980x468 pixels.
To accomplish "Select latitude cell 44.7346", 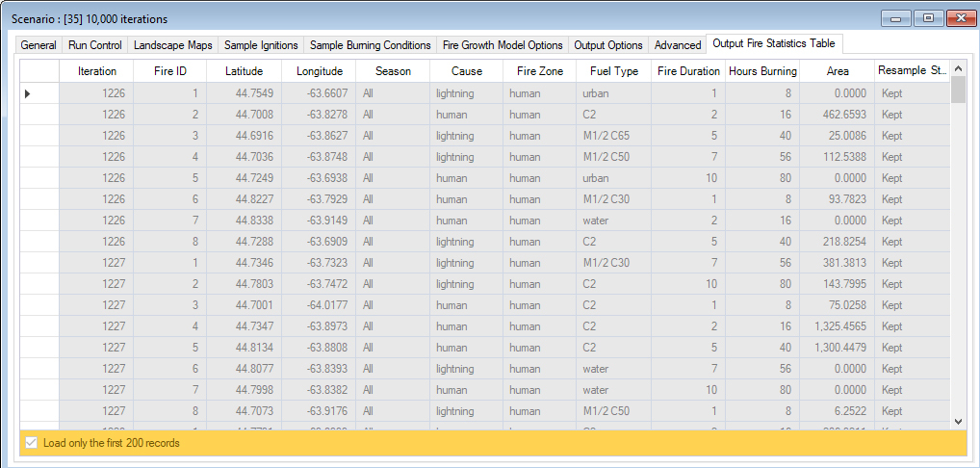I will (245, 263).
